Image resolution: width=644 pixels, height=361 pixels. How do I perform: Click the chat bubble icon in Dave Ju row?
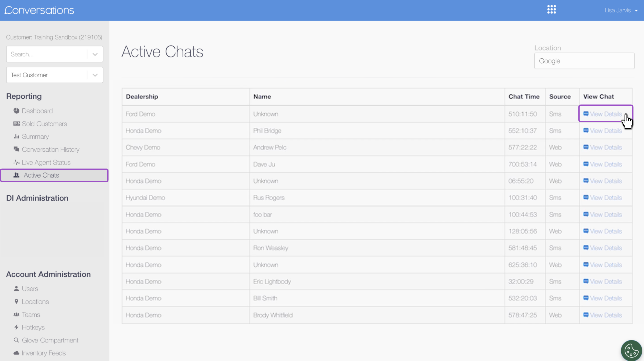click(586, 164)
